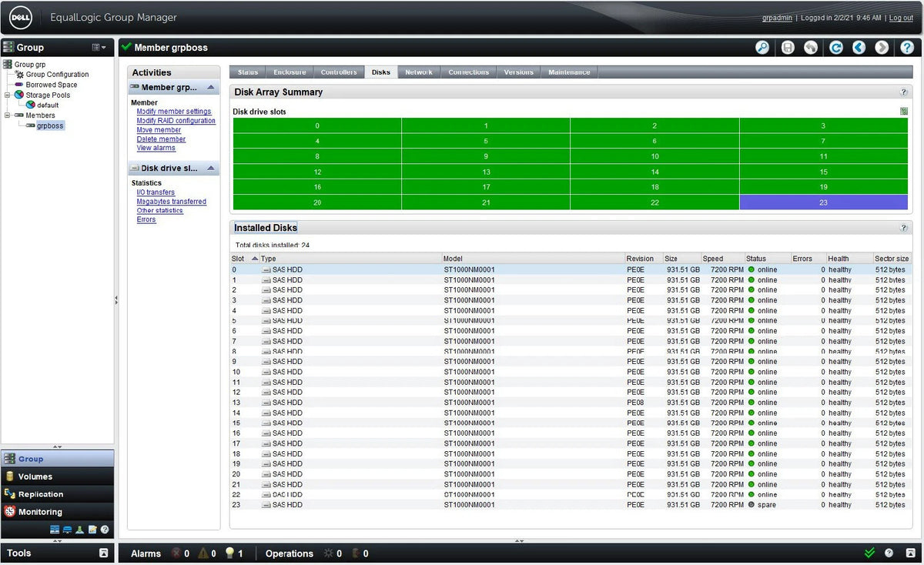Open the Volumes navigation section
The height and width of the screenshot is (565, 924).
[58, 476]
